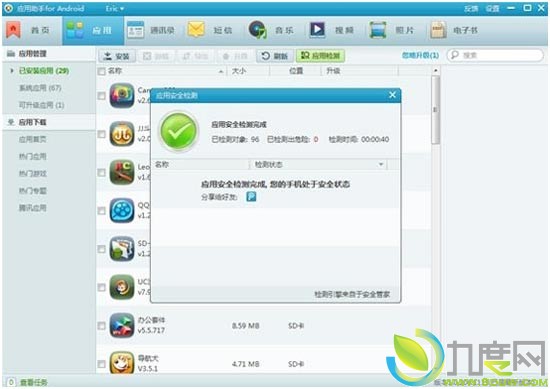The width and height of the screenshot is (550, 389).
Task: Click the greyed-out 导出 export button
Action: (196, 56)
